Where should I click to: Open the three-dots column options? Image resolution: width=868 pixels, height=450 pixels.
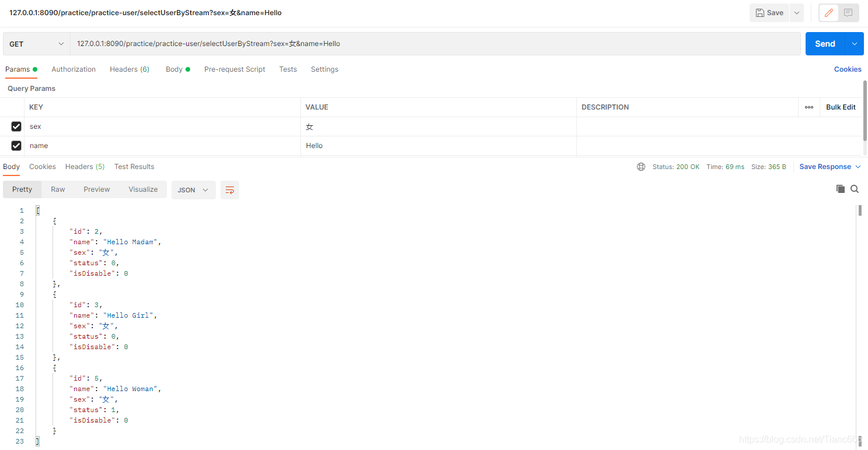[809, 107]
